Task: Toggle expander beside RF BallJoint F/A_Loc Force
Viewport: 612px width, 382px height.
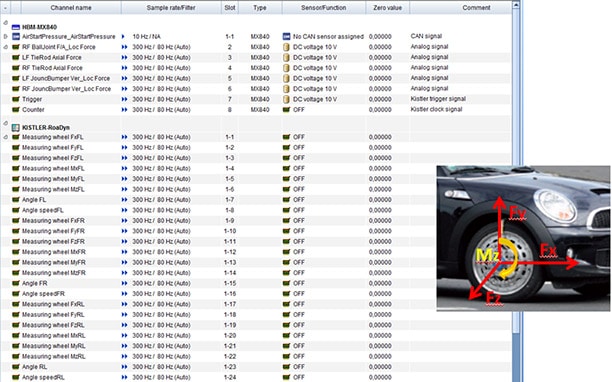Action: (x=5, y=47)
